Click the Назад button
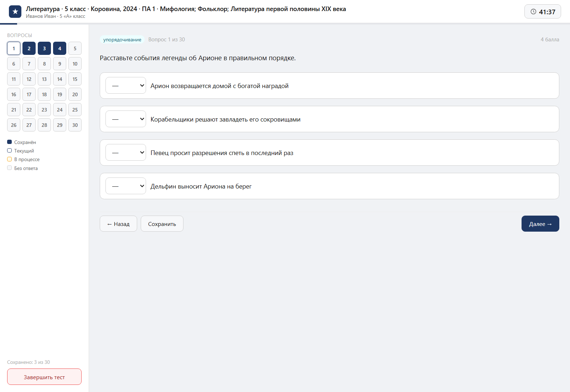Viewport: 570px width, 392px height. [x=118, y=224]
